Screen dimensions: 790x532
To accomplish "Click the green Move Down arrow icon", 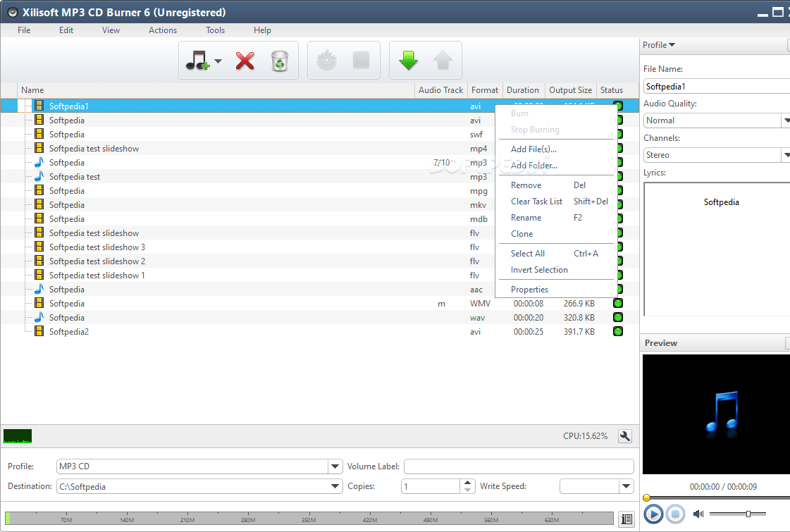I will click(x=409, y=60).
